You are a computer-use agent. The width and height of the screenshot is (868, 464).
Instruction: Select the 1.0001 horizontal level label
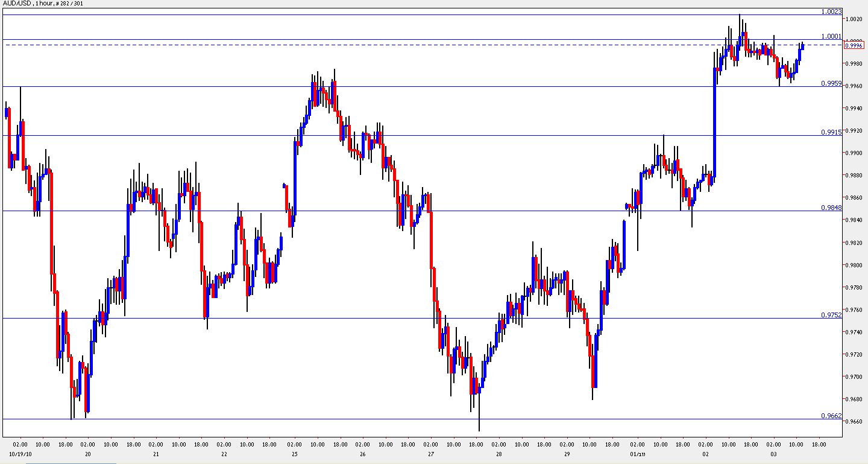click(x=831, y=36)
